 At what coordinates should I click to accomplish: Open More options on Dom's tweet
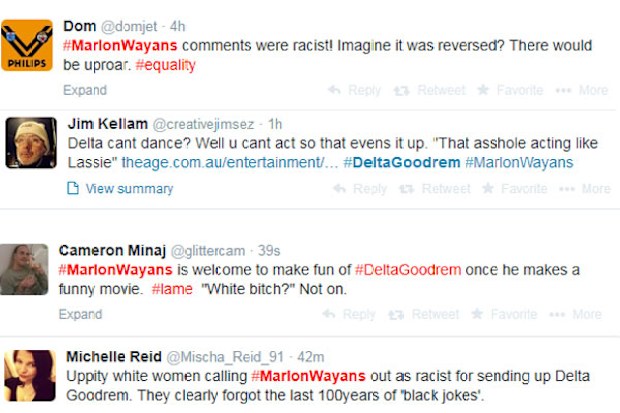pos(582,91)
